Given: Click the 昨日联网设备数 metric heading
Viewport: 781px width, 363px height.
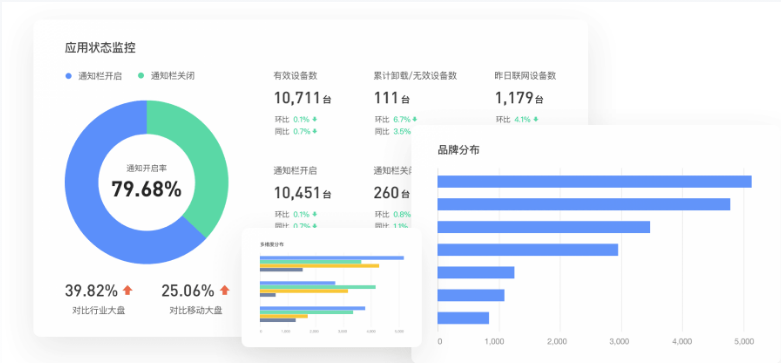Looking at the screenshot, I should (525, 76).
